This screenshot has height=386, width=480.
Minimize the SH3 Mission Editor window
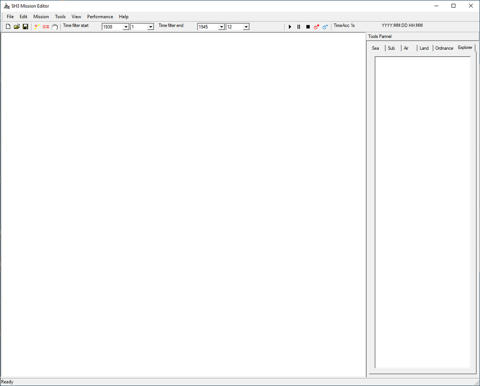436,6
